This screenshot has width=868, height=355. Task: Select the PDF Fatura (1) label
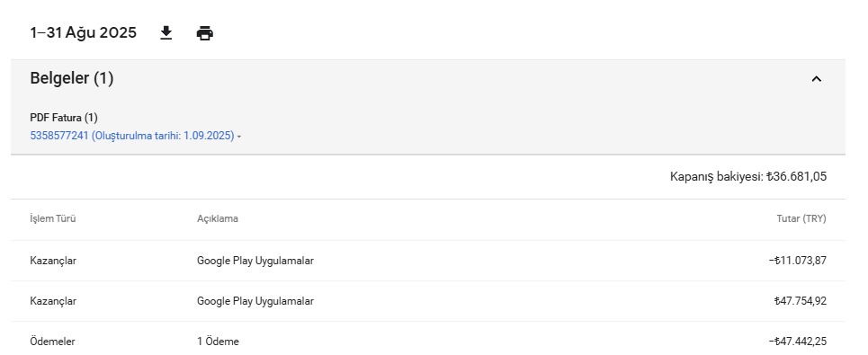(64, 118)
